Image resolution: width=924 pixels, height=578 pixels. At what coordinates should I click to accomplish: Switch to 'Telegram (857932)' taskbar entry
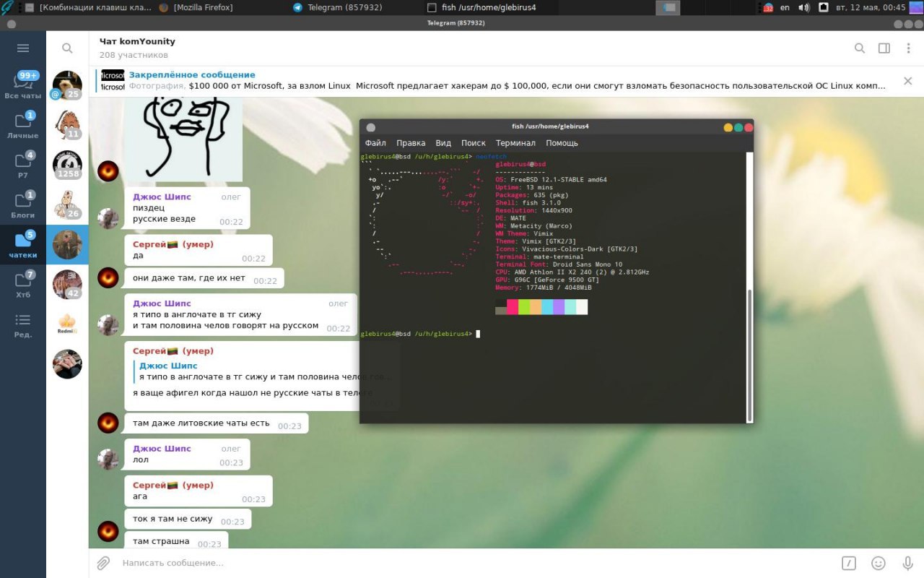pos(337,7)
